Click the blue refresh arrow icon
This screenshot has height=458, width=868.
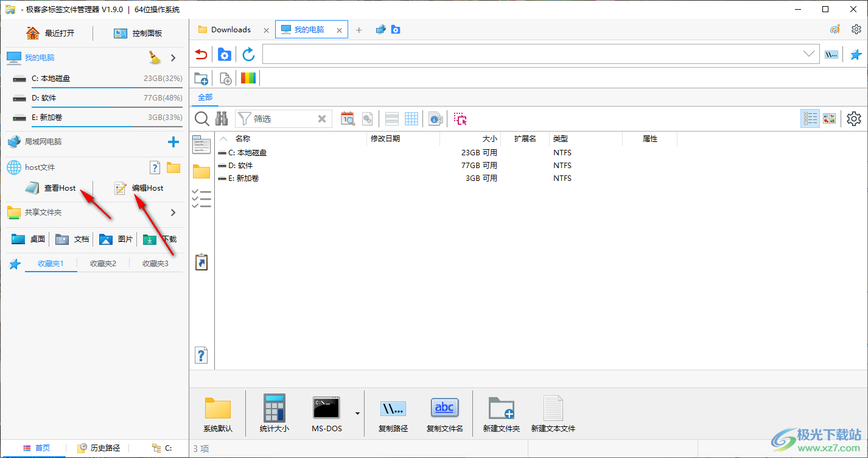point(248,55)
